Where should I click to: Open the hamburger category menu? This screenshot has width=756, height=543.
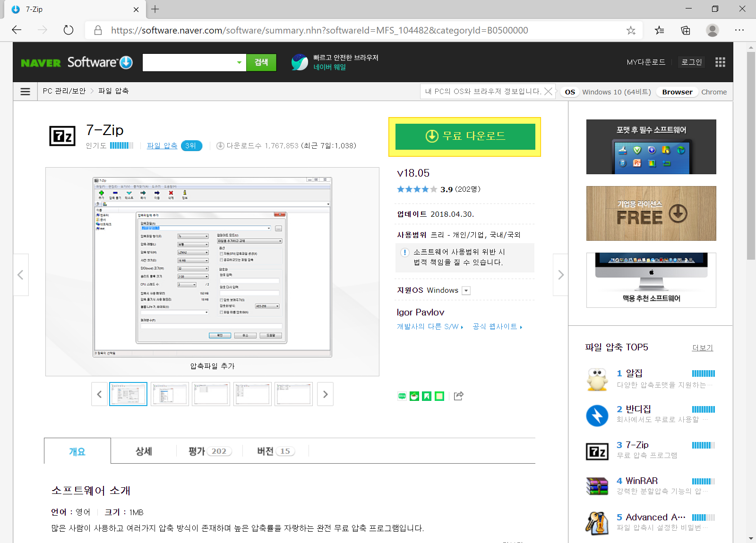[x=26, y=92]
